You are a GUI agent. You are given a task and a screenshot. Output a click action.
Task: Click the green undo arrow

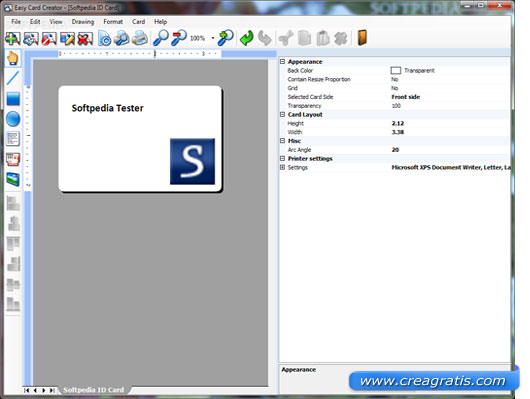pyautogui.click(x=246, y=38)
